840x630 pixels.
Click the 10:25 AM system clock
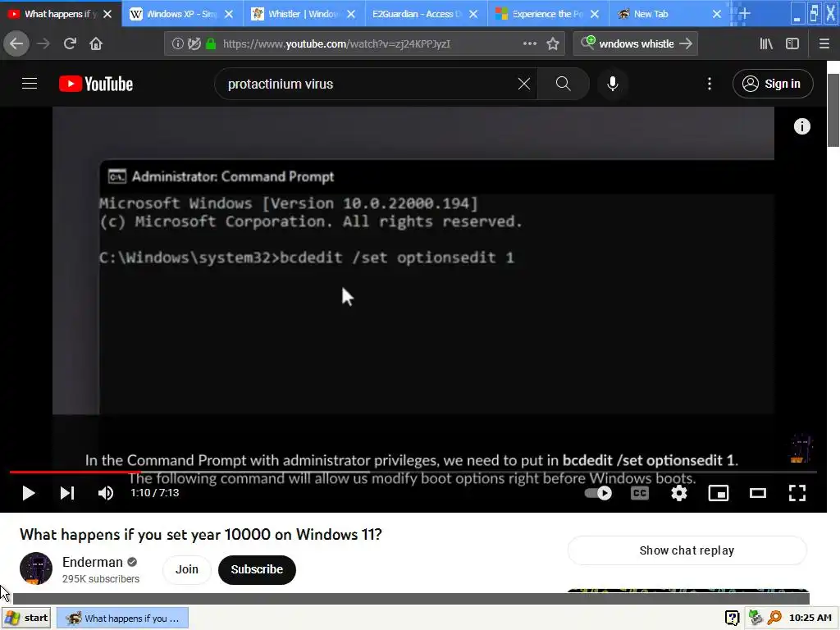point(810,618)
